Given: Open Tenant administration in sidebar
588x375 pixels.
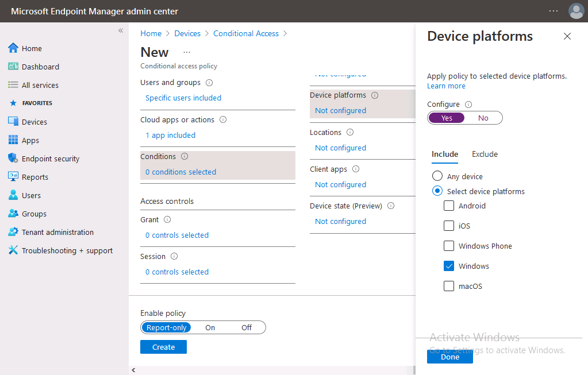Looking at the screenshot, I should point(57,232).
